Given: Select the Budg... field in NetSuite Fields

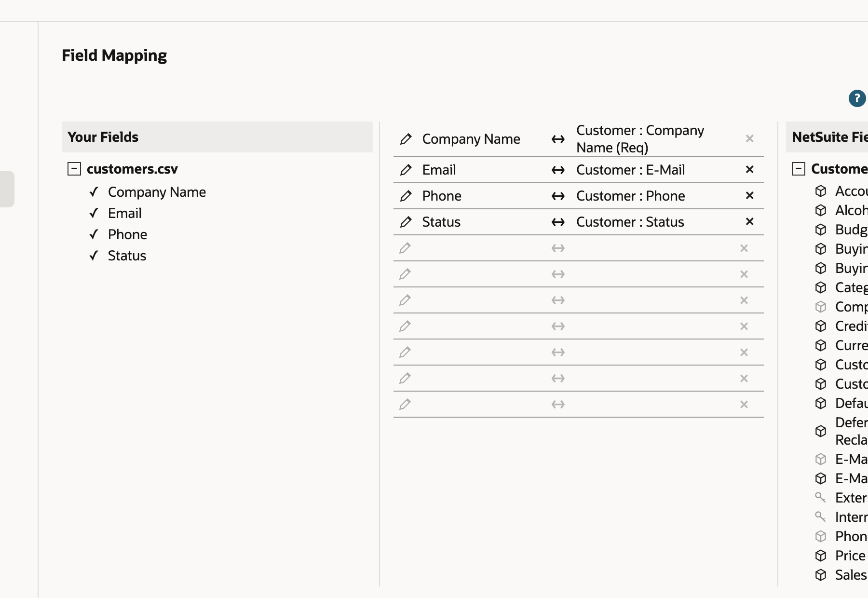Looking at the screenshot, I should [x=851, y=230].
